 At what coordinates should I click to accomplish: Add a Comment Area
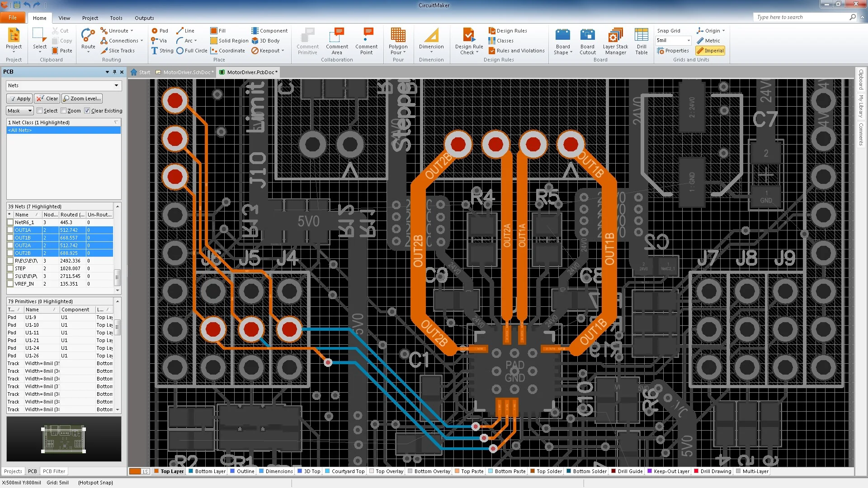coord(336,41)
